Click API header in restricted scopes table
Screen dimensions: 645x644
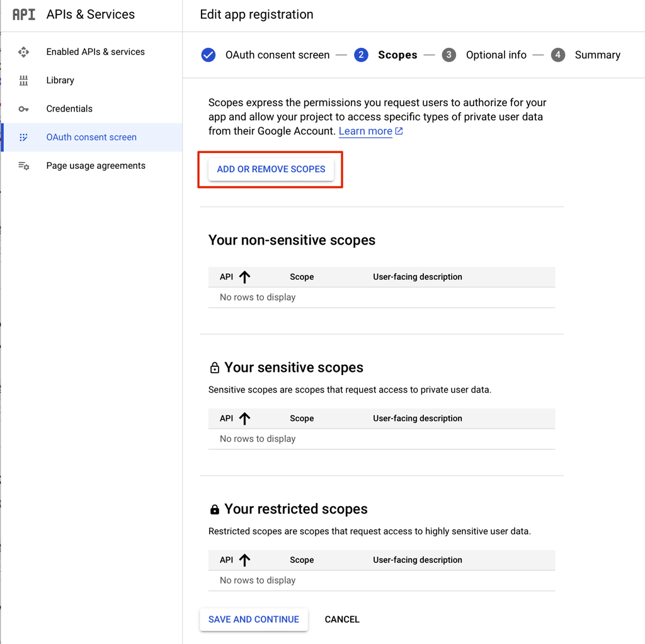pos(226,560)
